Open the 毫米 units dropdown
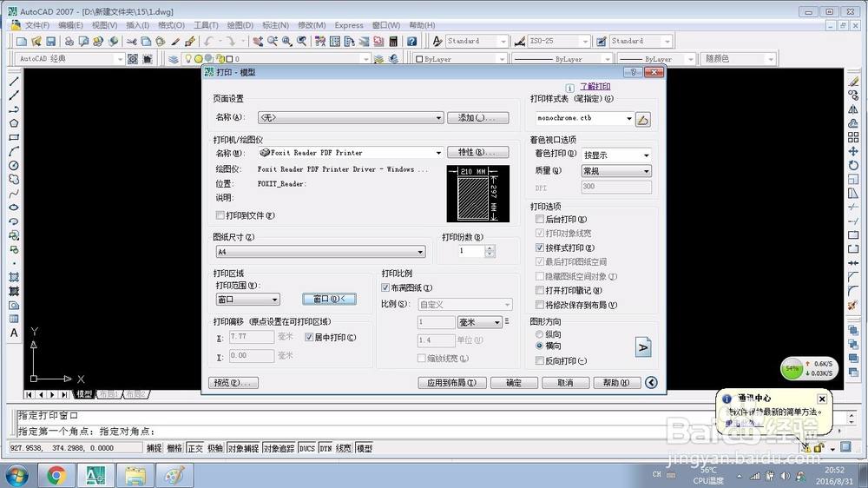 (479, 322)
